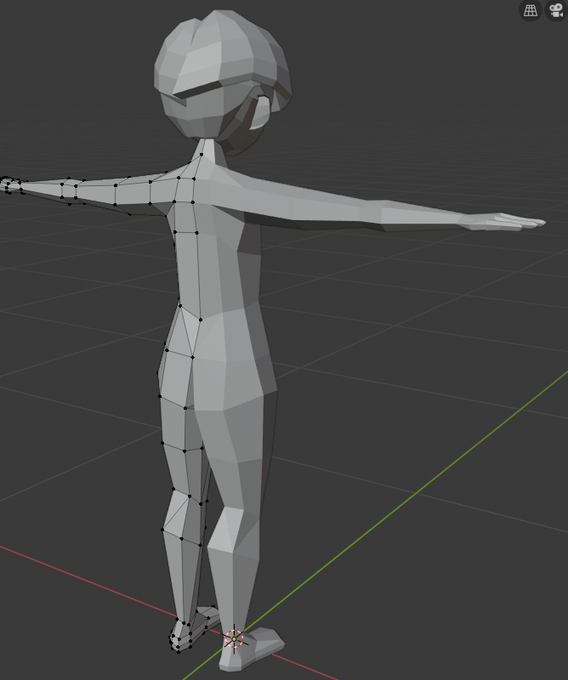
Task: Toggle the camera view icon
Action: 557,10
